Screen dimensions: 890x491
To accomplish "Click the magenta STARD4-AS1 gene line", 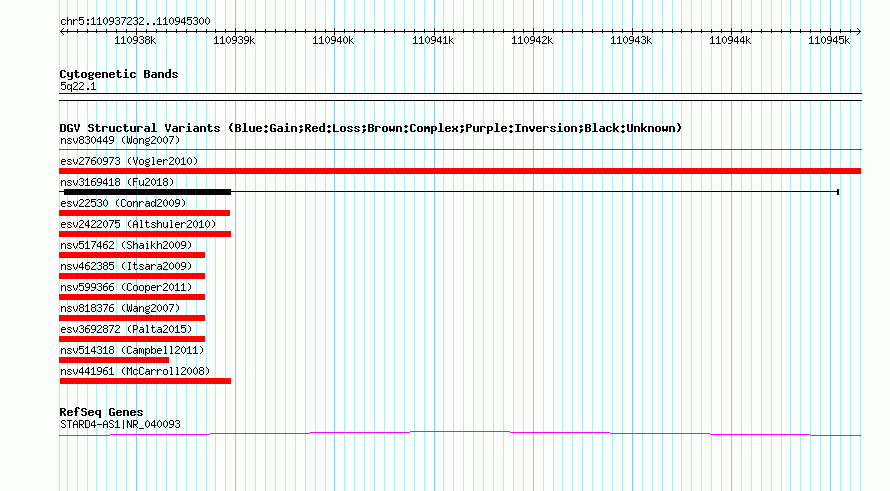I will coord(460,434).
